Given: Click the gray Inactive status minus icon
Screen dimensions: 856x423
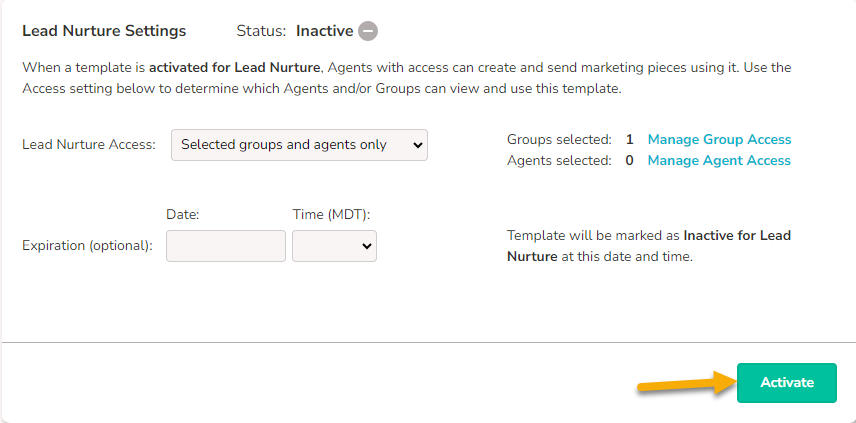Looking at the screenshot, I should (368, 31).
